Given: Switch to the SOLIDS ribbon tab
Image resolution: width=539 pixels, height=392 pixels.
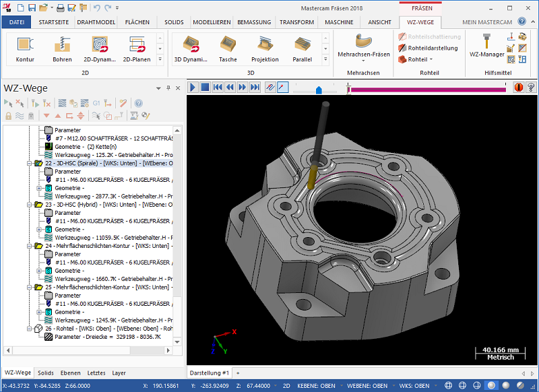Looking at the screenshot, I should 174,22.
